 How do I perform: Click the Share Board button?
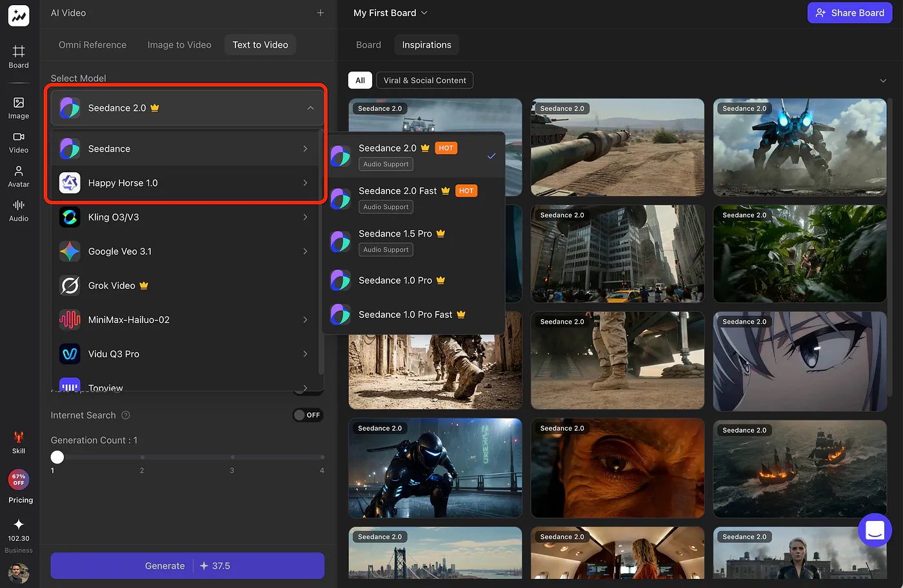850,13
